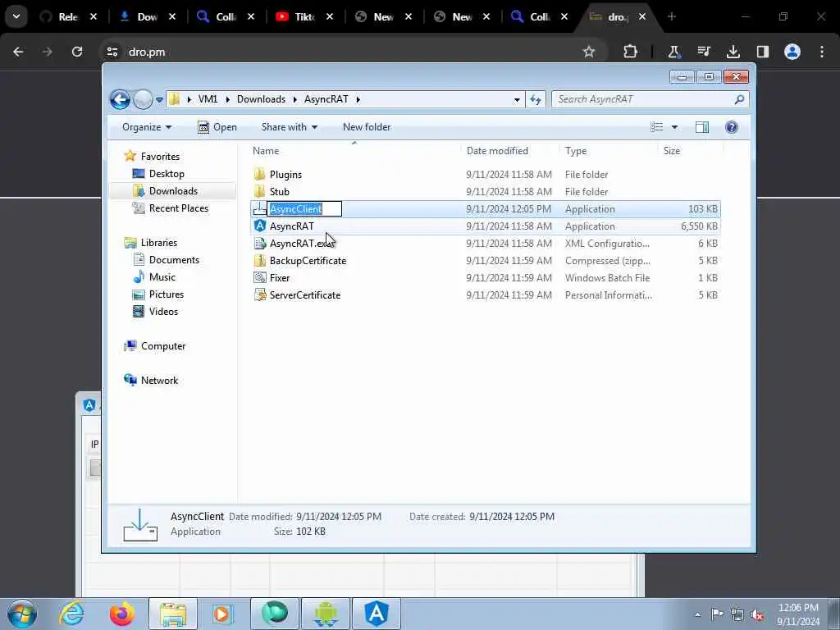Open the Windows Start button
This screenshot has height=630, width=840.
22,614
